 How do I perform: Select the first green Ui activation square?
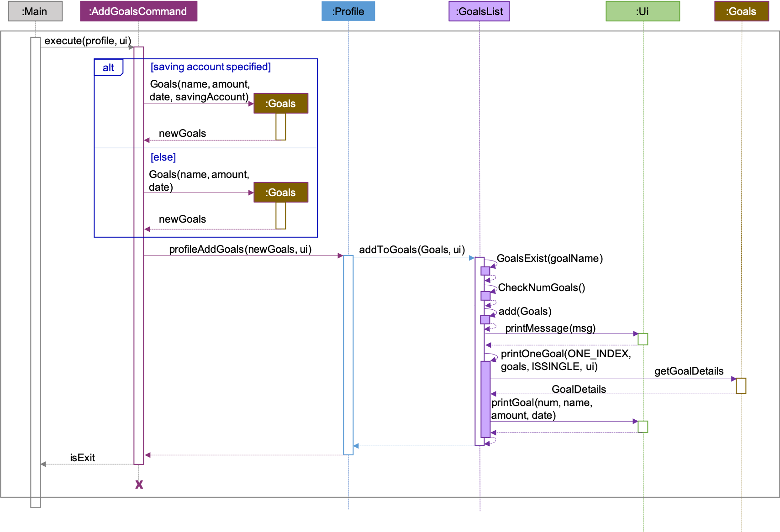(643, 339)
